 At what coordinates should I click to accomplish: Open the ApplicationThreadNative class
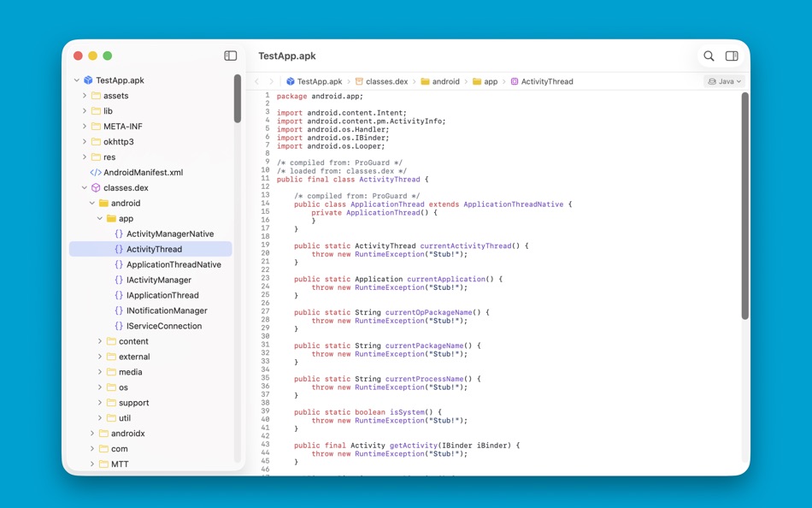pos(150,264)
